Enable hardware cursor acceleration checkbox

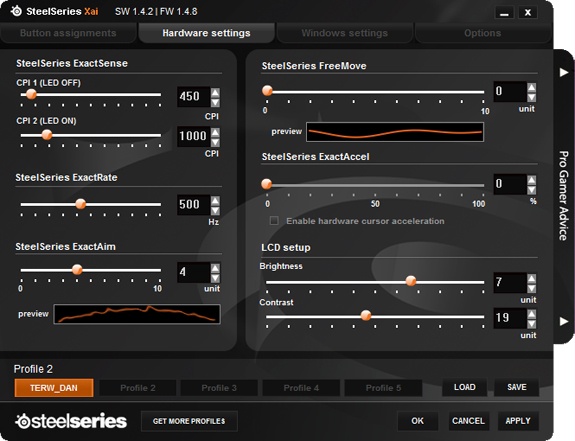[274, 221]
